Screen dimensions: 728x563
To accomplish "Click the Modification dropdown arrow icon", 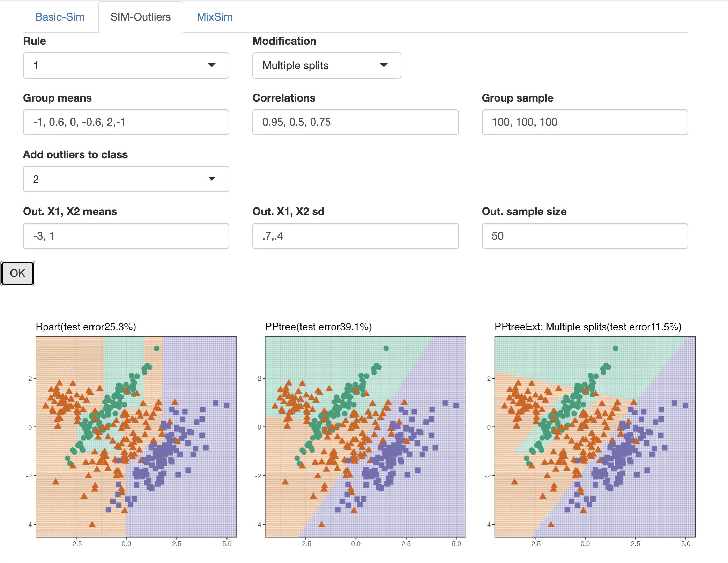I will click(384, 65).
